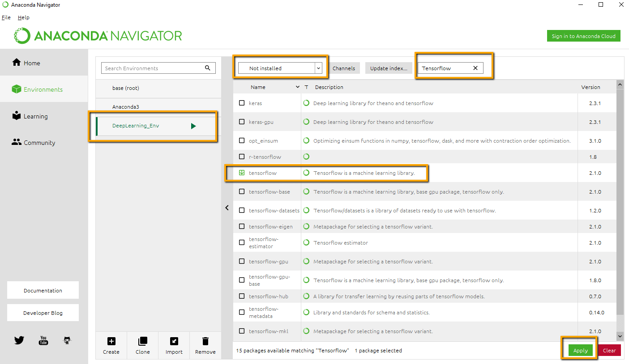
Task: Click the Version column header
Action: [590, 87]
